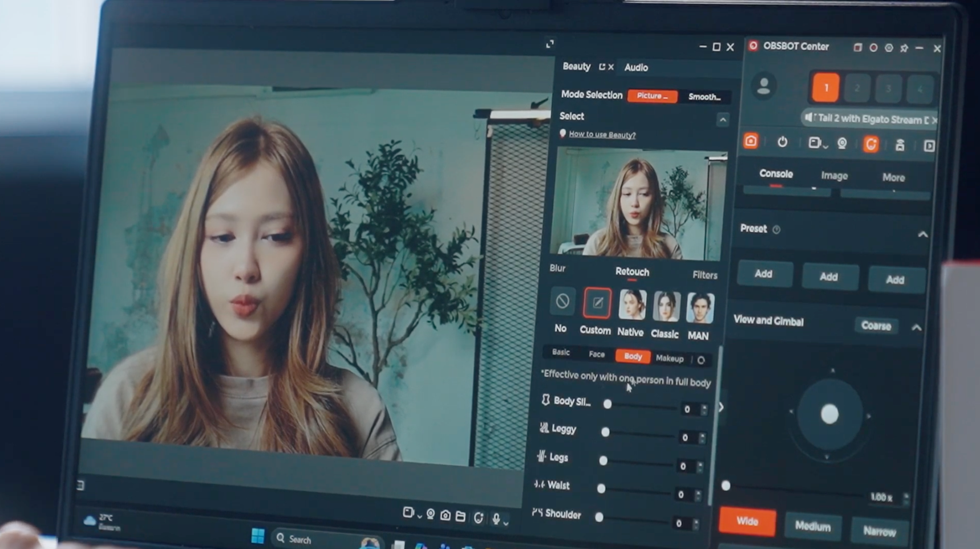Image resolution: width=980 pixels, height=549 pixels.
Task: Open the Image tab in OBSBOT Center
Action: pos(835,176)
